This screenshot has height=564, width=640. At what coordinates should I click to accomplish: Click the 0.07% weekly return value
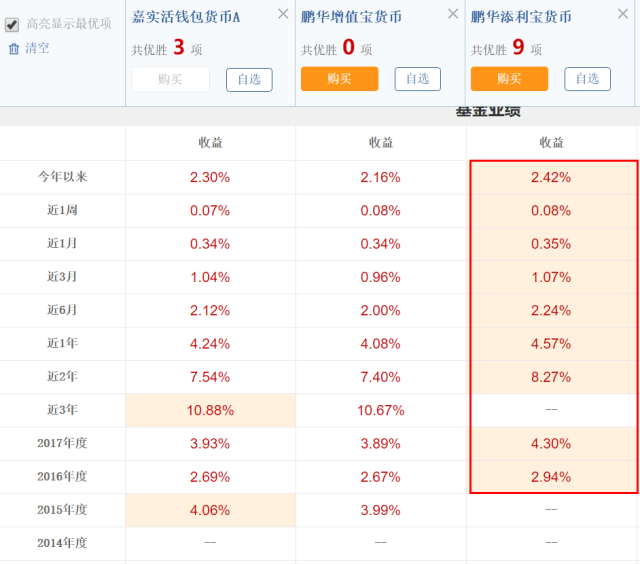coord(210,211)
